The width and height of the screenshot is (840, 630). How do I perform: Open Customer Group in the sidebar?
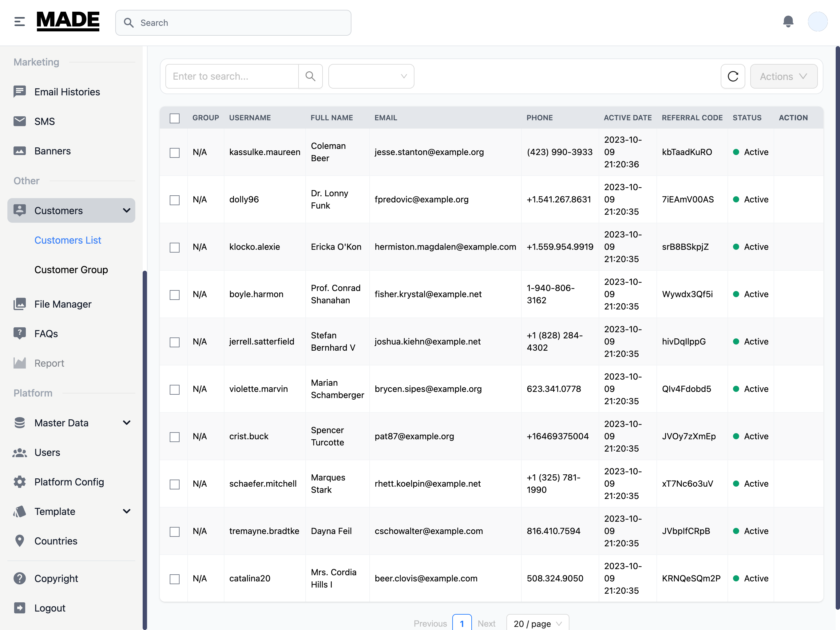click(x=71, y=270)
